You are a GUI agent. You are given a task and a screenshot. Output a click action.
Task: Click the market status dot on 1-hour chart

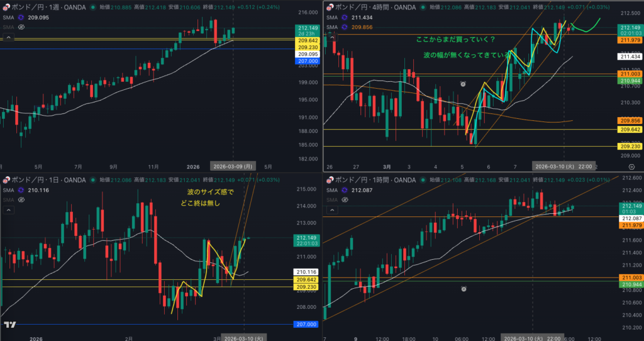(421, 181)
